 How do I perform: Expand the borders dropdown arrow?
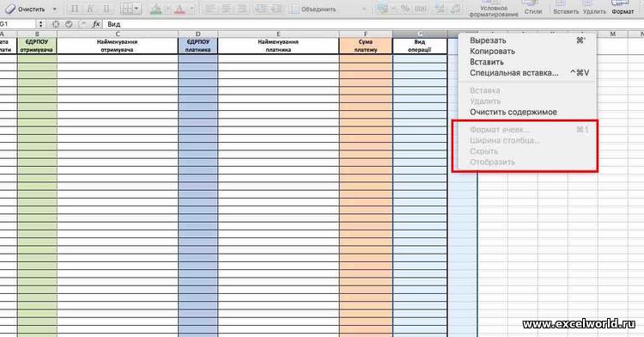click(x=137, y=9)
